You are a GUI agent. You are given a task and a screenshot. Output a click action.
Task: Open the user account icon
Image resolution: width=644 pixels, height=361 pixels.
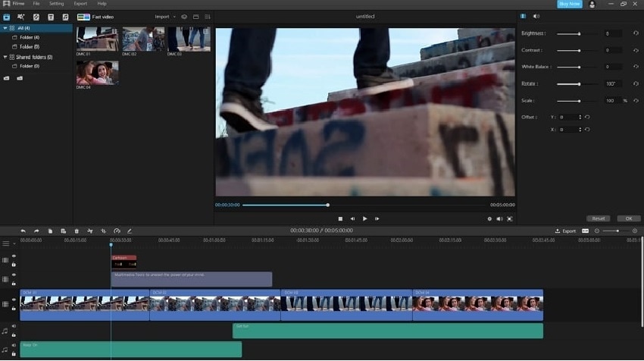(592, 4)
